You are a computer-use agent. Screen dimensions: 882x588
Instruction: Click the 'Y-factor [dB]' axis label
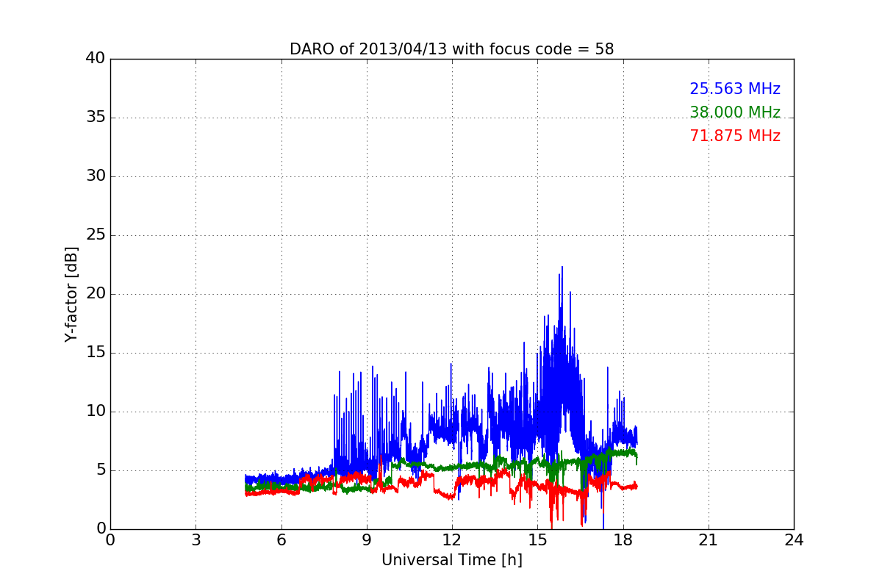71,294
